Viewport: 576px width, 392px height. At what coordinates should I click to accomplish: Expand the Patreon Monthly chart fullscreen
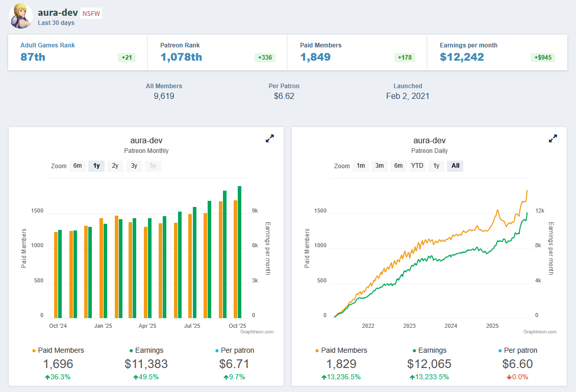pyautogui.click(x=269, y=138)
